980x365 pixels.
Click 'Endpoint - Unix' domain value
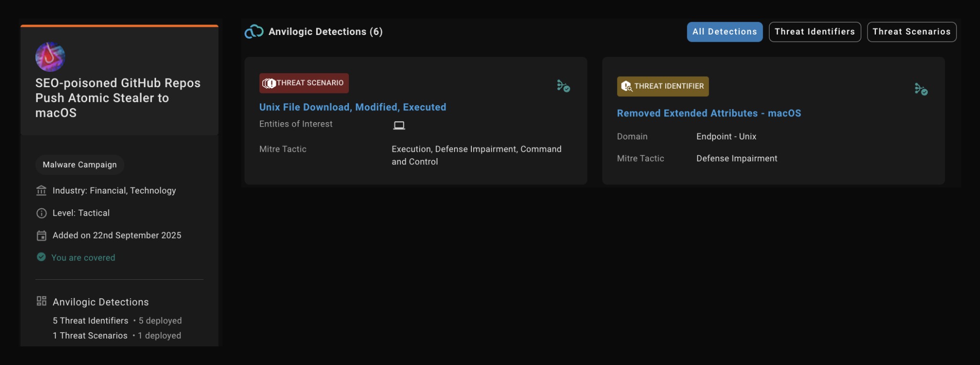726,137
